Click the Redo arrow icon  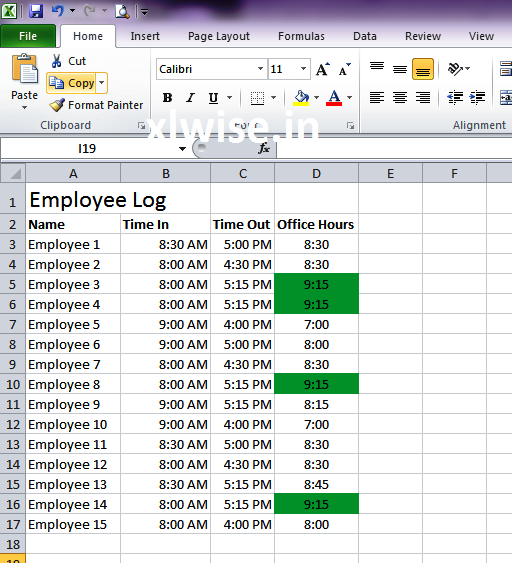(x=89, y=11)
